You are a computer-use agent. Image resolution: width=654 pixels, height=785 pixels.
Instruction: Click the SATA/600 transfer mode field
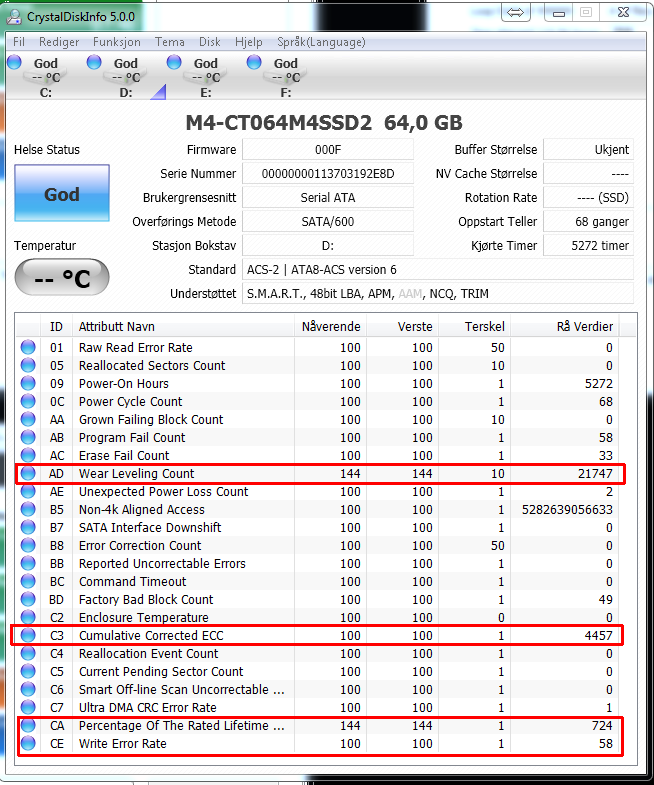[328, 222]
